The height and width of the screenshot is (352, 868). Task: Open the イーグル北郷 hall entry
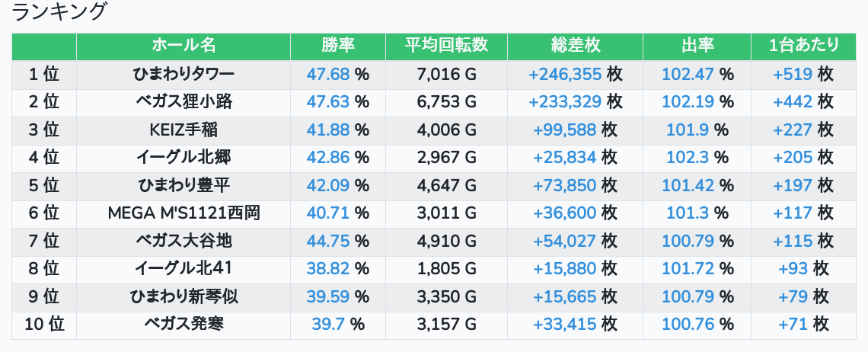pos(183,158)
